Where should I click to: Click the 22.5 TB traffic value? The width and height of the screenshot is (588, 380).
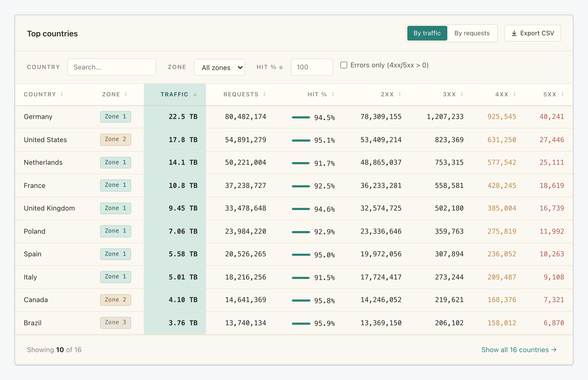(x=183, y=117)
